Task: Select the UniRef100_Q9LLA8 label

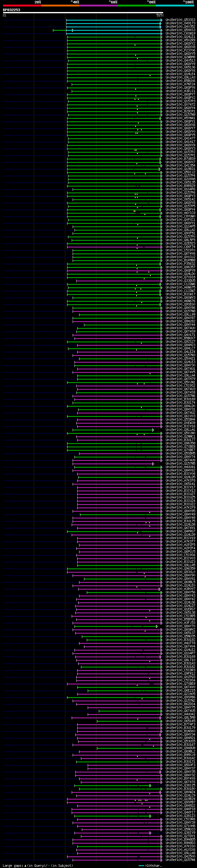Action: click(x=180, y=854)
